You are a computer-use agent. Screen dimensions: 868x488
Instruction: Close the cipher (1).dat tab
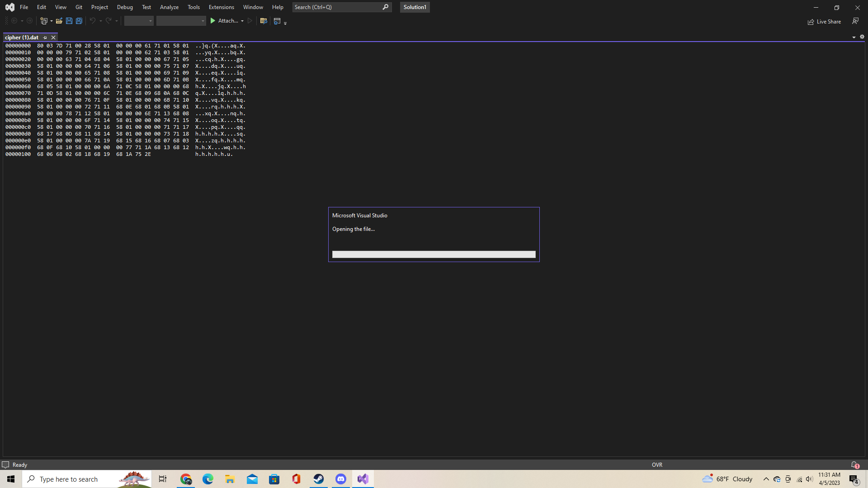pos(53,38)
